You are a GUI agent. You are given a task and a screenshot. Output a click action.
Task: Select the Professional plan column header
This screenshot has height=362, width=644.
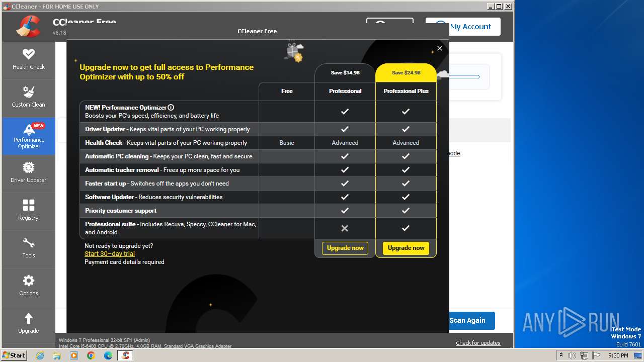tap(345, 91)
